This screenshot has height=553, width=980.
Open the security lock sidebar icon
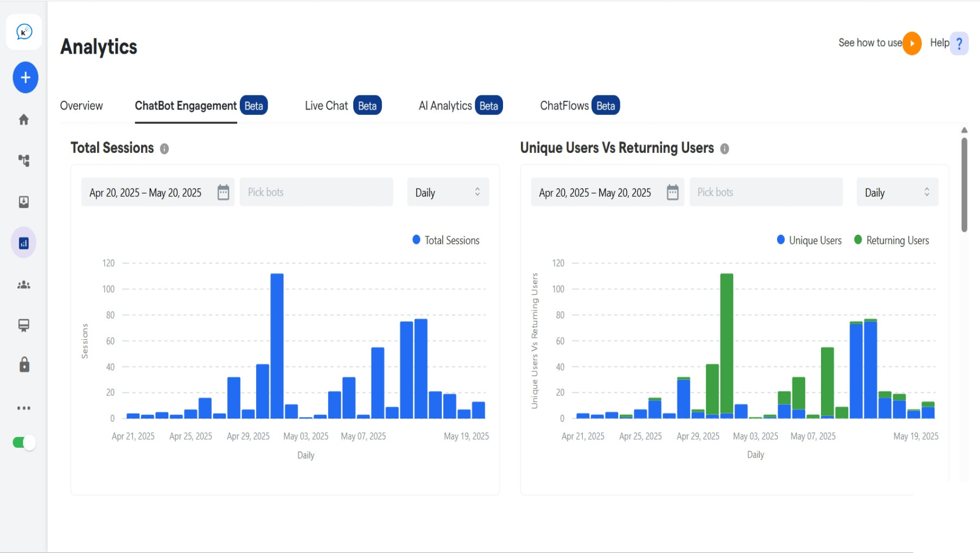[24, 365]
